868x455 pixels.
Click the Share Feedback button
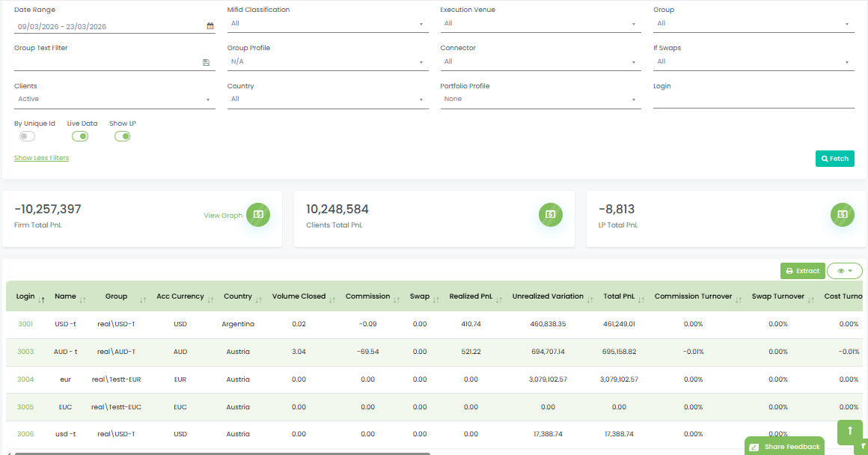click(x=783, y=446)
